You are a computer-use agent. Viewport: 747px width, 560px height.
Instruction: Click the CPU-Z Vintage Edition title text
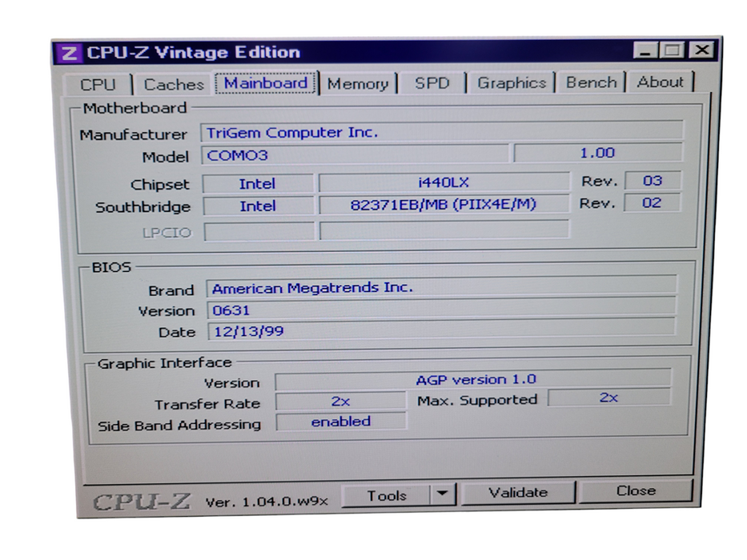[x=194, y=52]
